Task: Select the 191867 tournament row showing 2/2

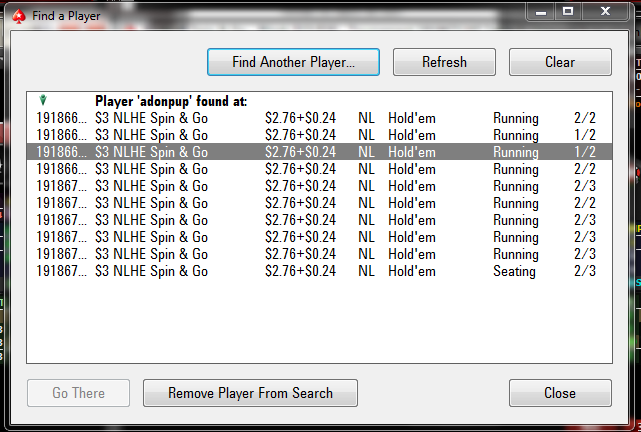Action: pos(319,203)
